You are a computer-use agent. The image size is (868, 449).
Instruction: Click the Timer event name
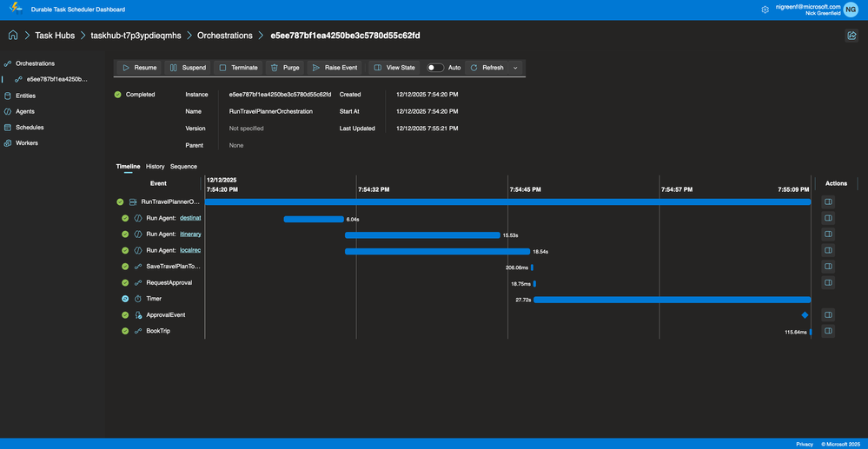154,299
